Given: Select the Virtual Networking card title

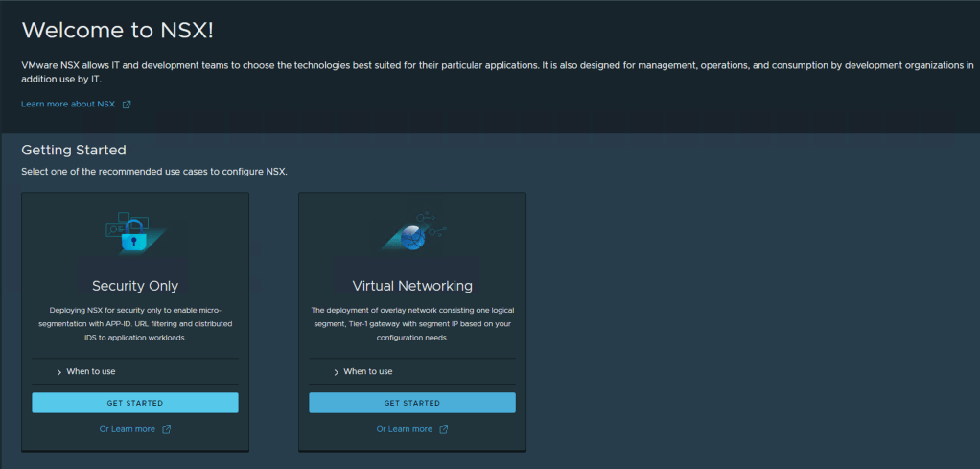Looking at the screenshot, I should click(412, 286).
